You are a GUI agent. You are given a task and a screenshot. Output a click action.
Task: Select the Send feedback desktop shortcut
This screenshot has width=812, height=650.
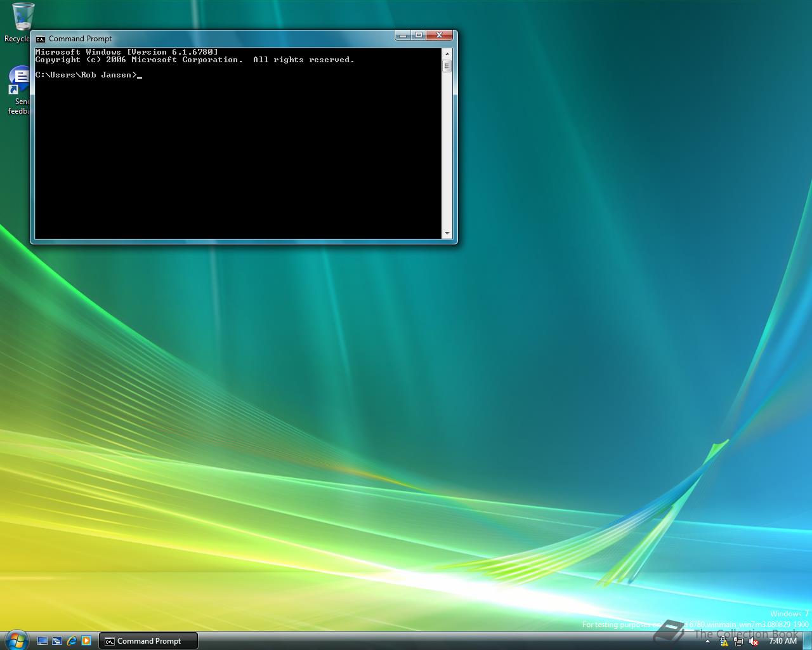tap(19, 90)
